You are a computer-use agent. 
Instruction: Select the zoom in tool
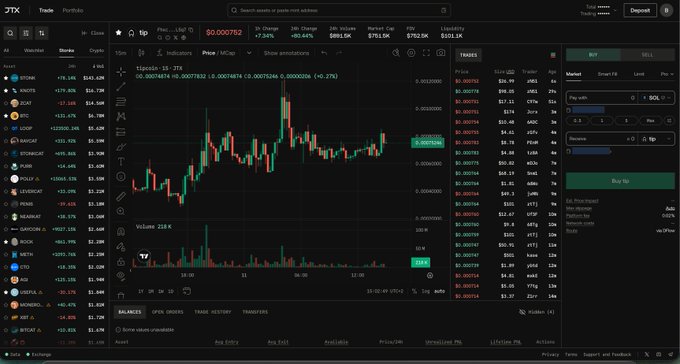(x=121, y=211)
